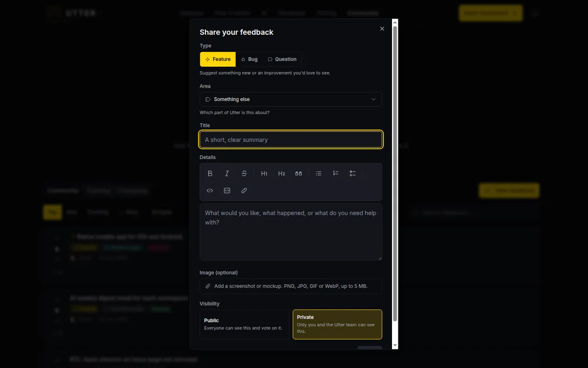Add a screenshot or mockup image
This screenshot has height=368, width=588.
[x=291, y=286]
